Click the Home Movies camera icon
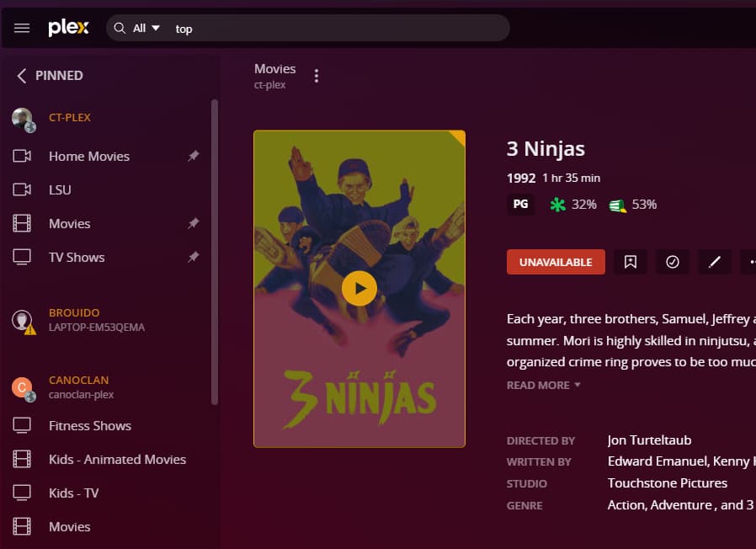Screen dimensions: 756x549 (22, 157)
